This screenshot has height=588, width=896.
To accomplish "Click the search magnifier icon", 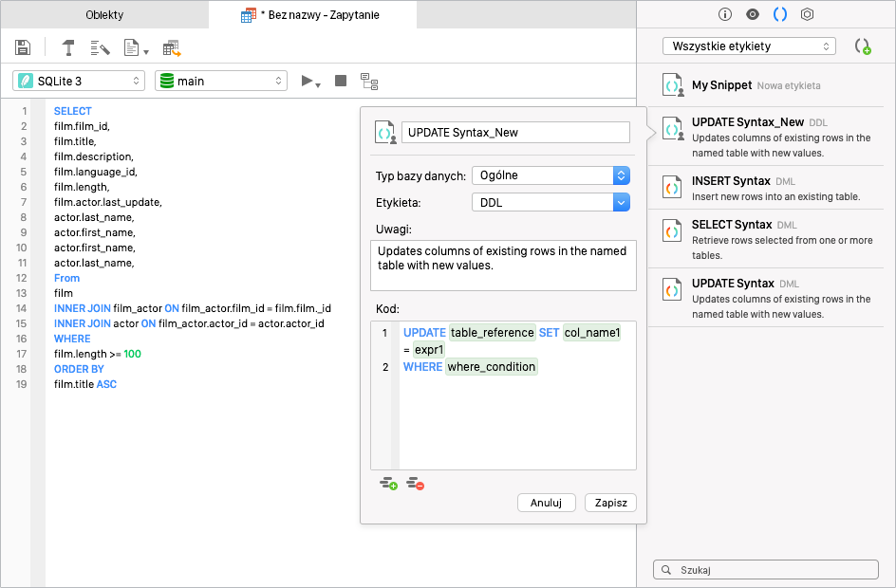I will (665, 570).
